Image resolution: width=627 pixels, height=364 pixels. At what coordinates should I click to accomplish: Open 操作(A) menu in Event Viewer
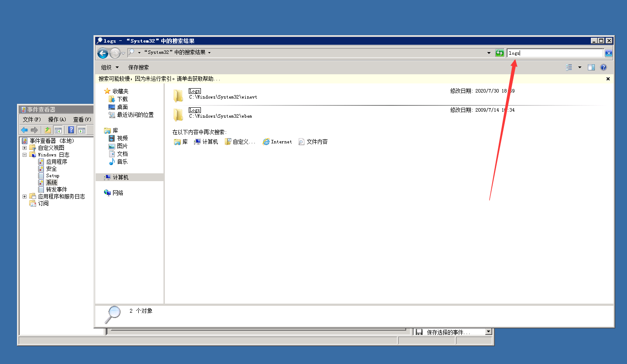[x=57, y=119]
